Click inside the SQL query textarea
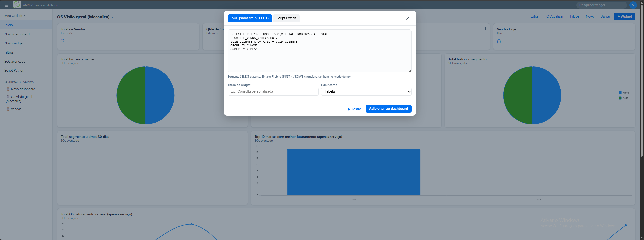The width and height of the screenshot is (644, 240). [320, 51]
